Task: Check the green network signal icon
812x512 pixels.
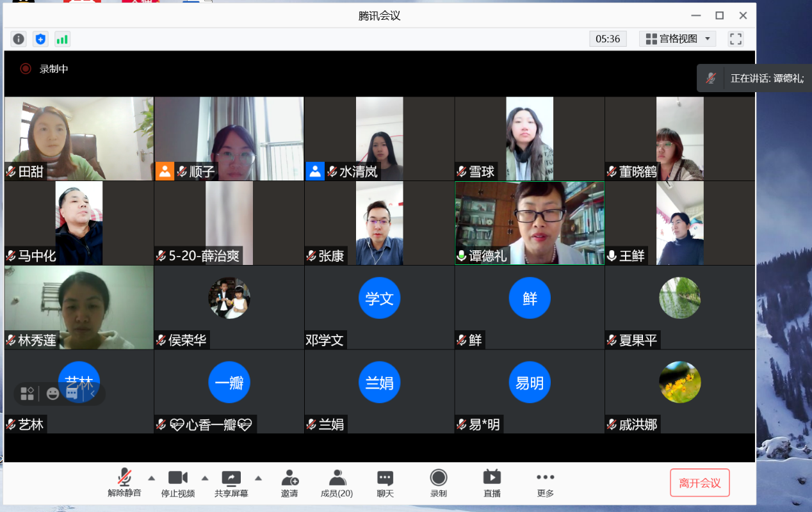Action: [62, 39]
